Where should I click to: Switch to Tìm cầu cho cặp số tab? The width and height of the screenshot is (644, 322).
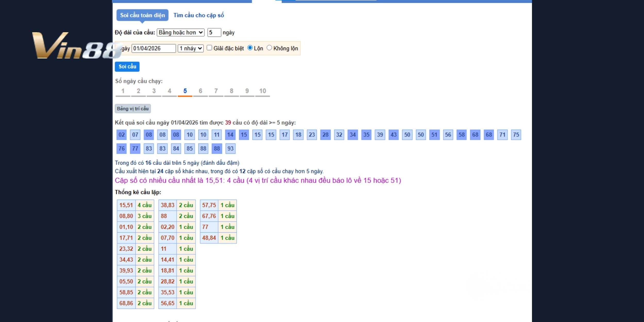tap(199, 15)
